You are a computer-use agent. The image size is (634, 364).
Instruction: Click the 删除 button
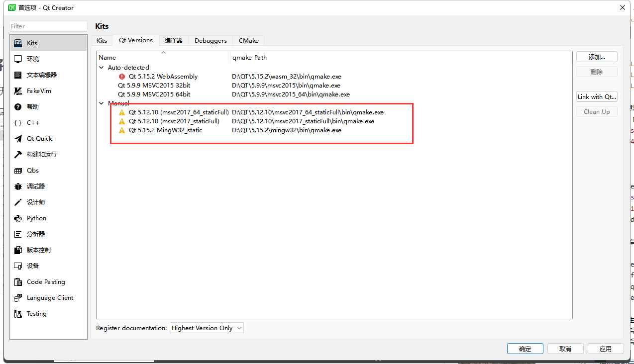(597, 72)
